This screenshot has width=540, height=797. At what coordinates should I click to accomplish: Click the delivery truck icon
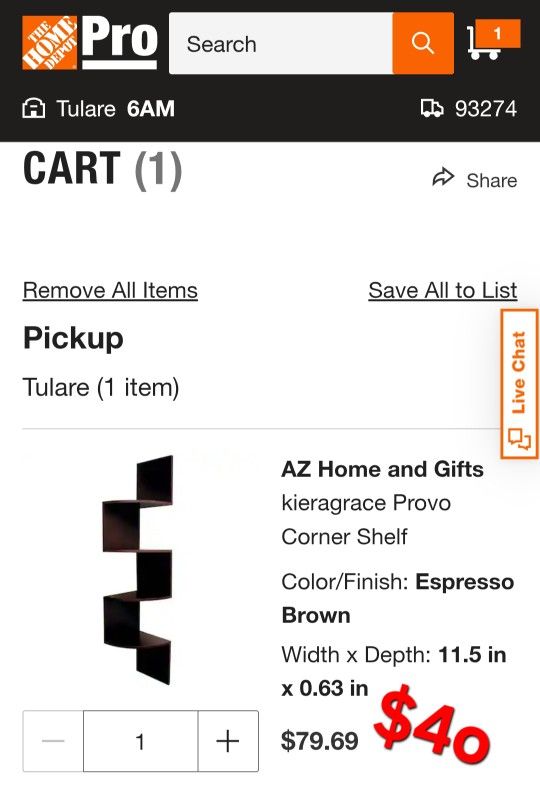click(x=432, y=108)
